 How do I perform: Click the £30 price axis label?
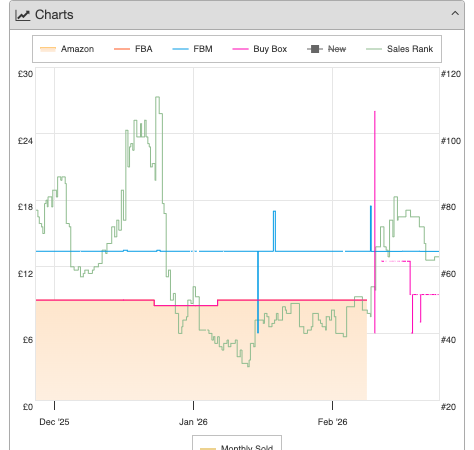pos(25,74)
